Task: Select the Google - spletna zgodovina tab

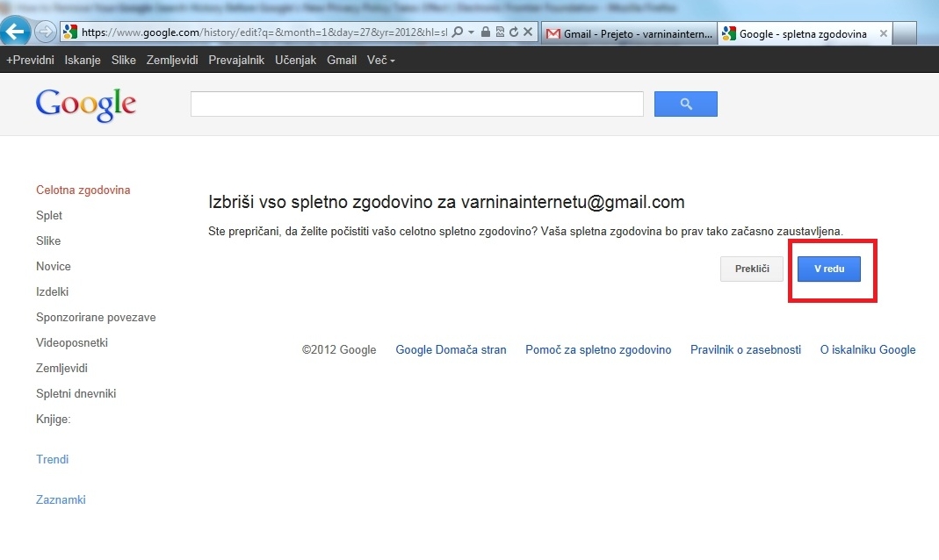Action: pos(799,34)
